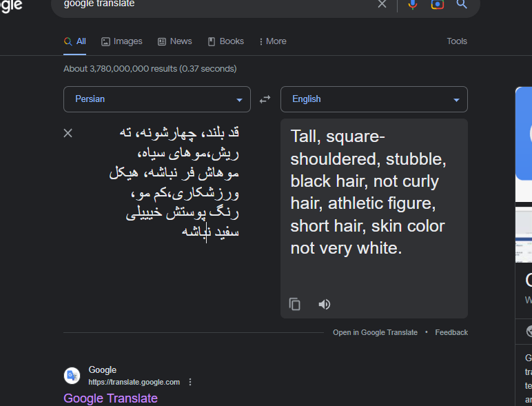532x406 pixels.
Task: Switch to the News tab
Action: tap(175, 41)
